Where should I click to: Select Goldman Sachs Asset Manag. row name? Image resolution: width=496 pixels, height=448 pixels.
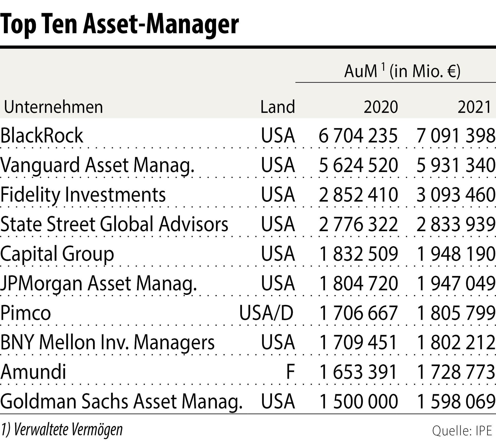[121, 402]
